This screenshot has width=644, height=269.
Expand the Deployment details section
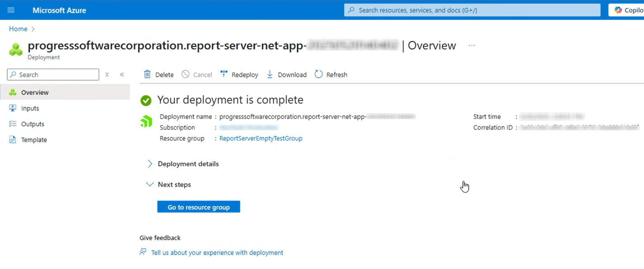tap(150, 164)
